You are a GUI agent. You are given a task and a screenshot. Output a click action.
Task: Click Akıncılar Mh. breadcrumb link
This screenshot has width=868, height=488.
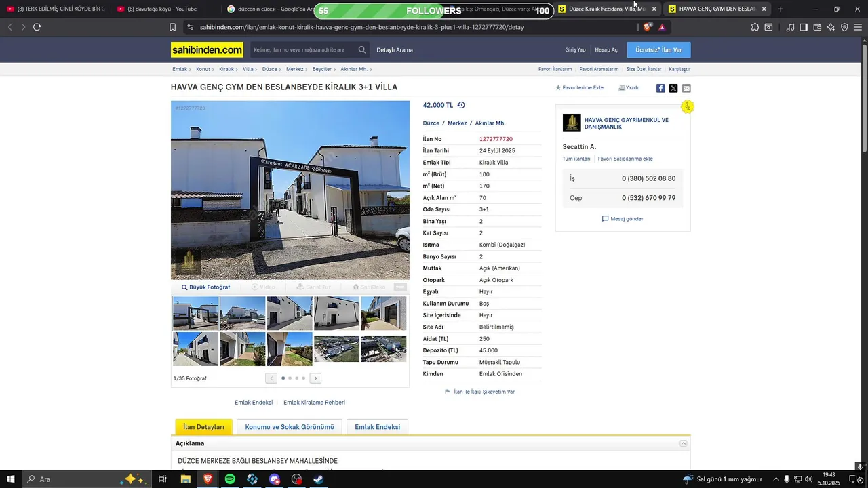click(354, 69)
